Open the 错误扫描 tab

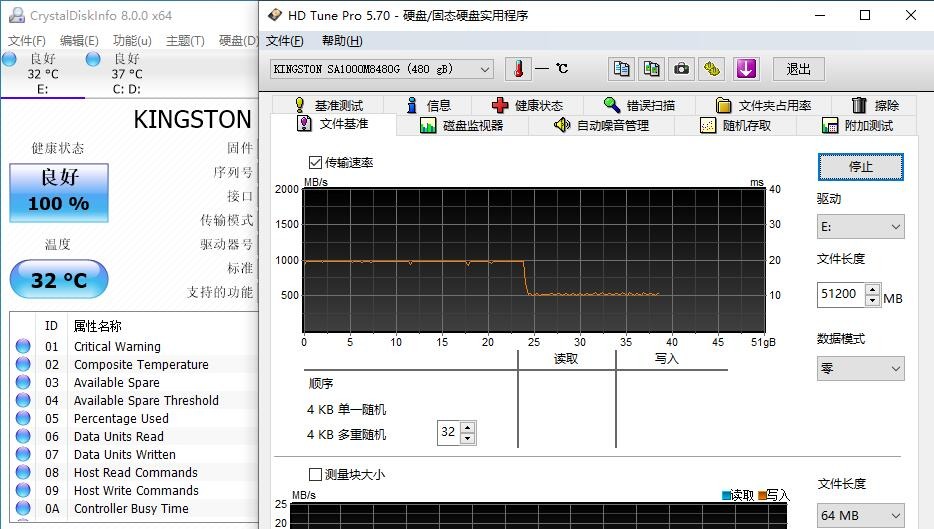pos(639,105)
